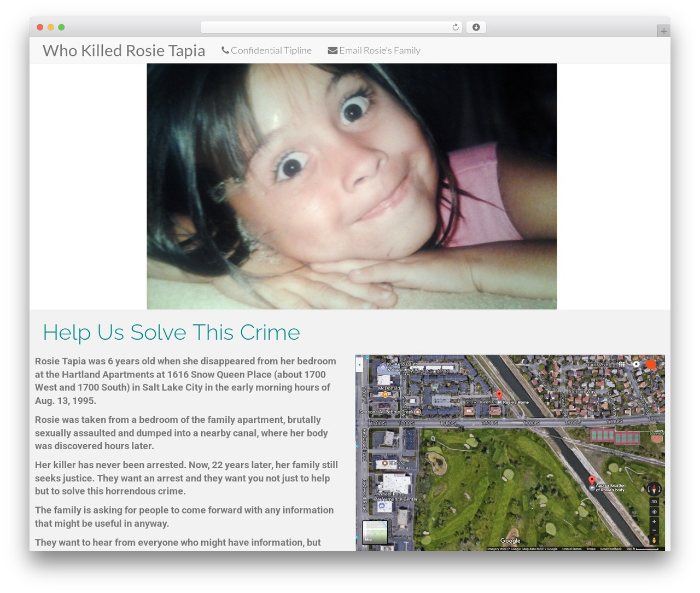Click the map my-location target button
The image size is (700, 593).
[654, 511]
